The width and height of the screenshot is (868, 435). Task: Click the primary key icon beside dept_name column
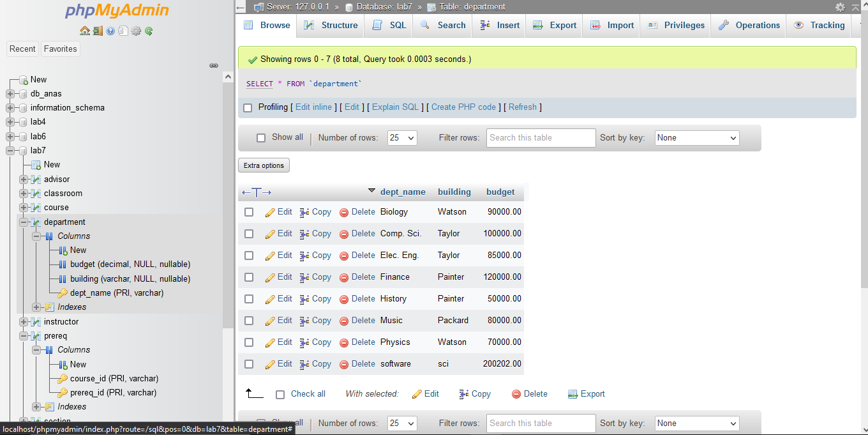point(63,293)
